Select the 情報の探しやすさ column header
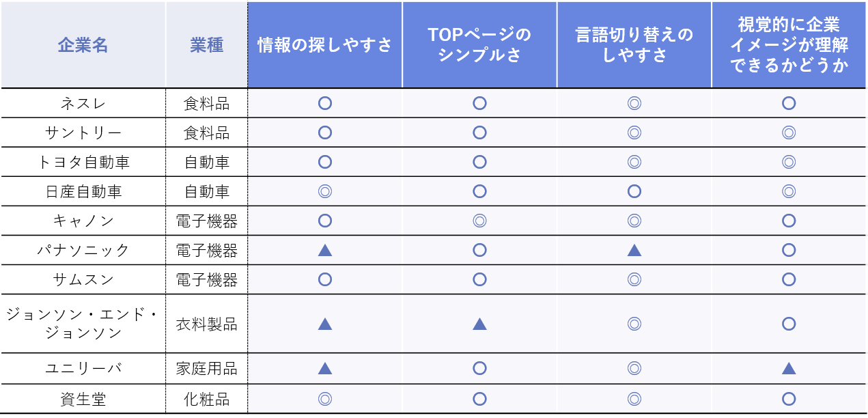 [x=325, y=45]
